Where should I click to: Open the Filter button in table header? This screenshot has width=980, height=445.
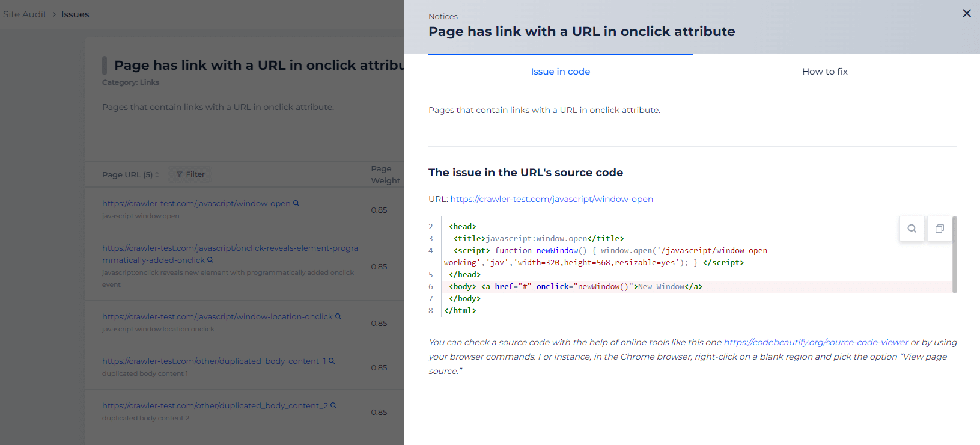(x=190, y=174)
